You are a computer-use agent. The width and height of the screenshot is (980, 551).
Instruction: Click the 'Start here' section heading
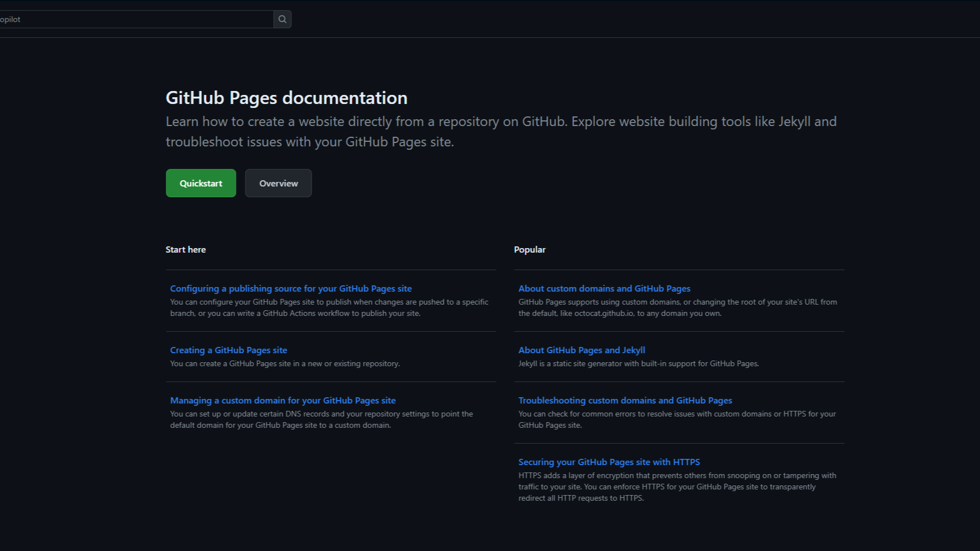185,250
